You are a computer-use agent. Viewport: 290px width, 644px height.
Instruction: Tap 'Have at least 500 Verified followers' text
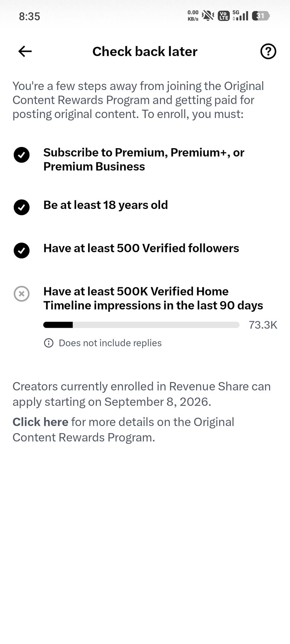[x=141, y=248]
